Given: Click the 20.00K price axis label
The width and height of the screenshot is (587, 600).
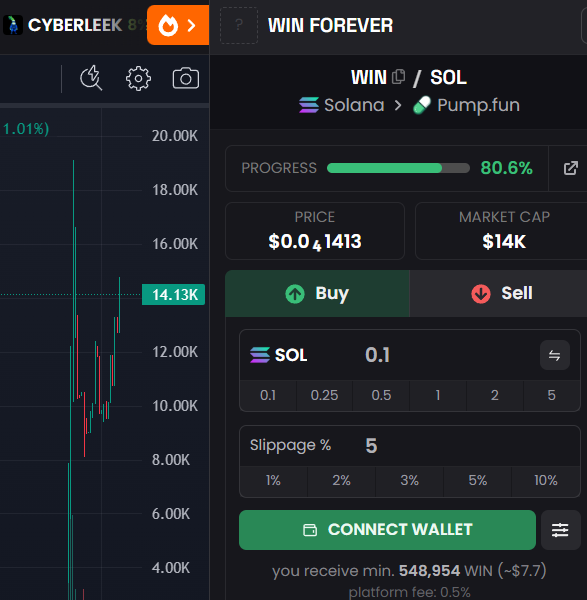Looking at the screenshot, I should tap(175, 136).
